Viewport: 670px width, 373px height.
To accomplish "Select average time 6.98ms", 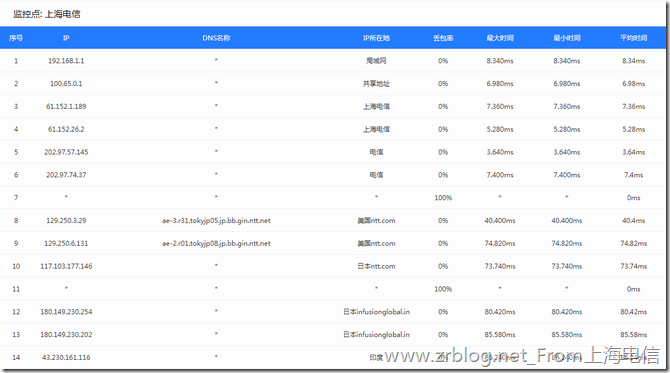I will pos(634,84).
